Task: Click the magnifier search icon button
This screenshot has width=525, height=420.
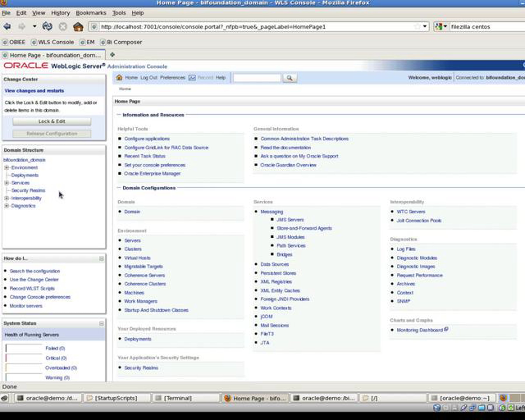Action: pos(290,78)
